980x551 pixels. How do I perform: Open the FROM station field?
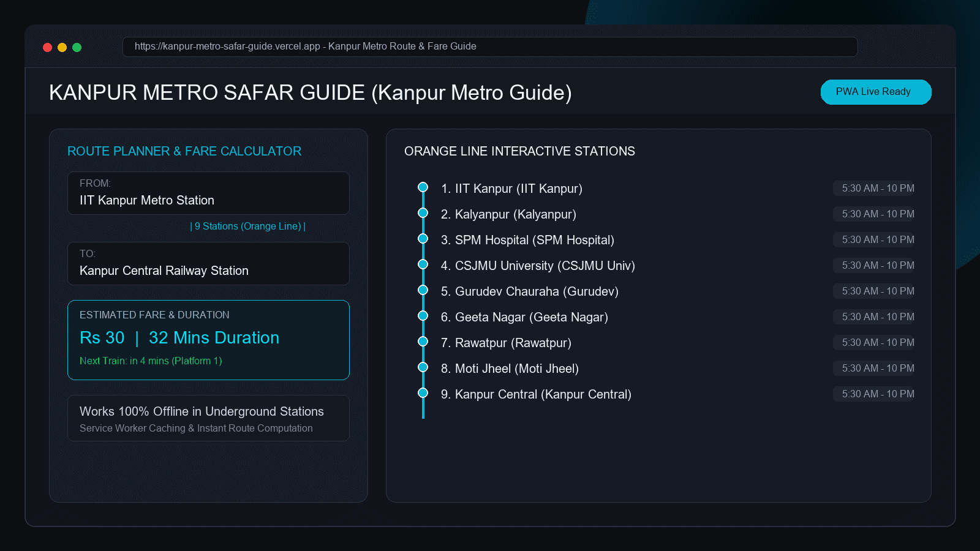click(x=208, y=193)
